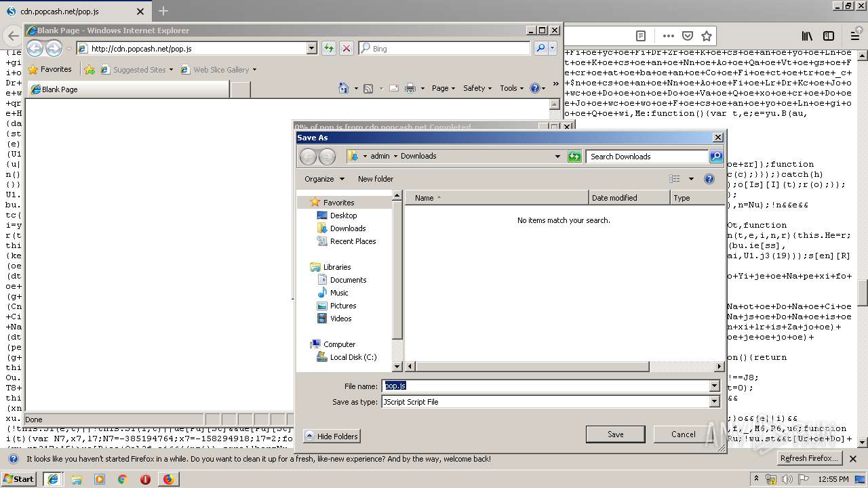The width and height of the screenshot is (868, 488).
Task: Open the Videos library
Action: [x=340, y=319]
